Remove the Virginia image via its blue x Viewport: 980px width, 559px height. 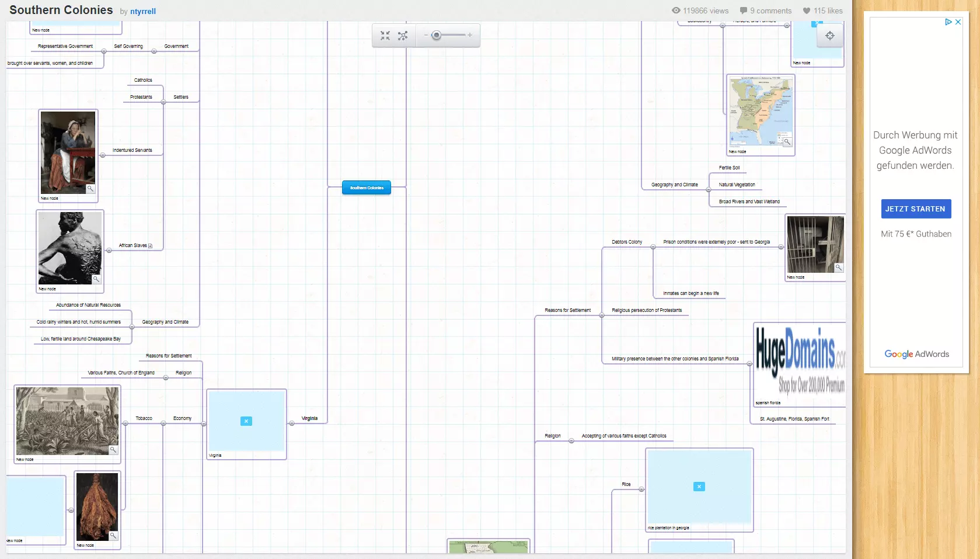(246, 421)
